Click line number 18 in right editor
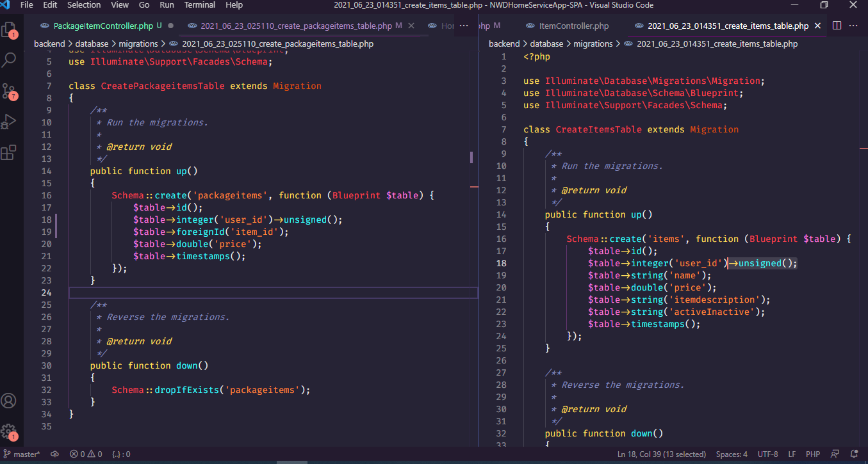This screenshot has height=464, width=868. pyautogui.click(x=501, y=263)
